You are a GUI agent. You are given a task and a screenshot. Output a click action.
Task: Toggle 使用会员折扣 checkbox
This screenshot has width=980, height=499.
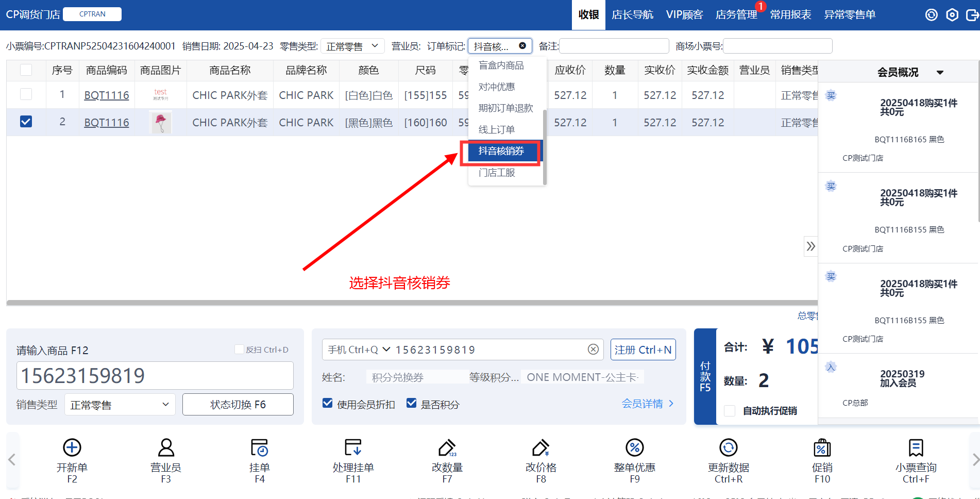tap(328, 403)
